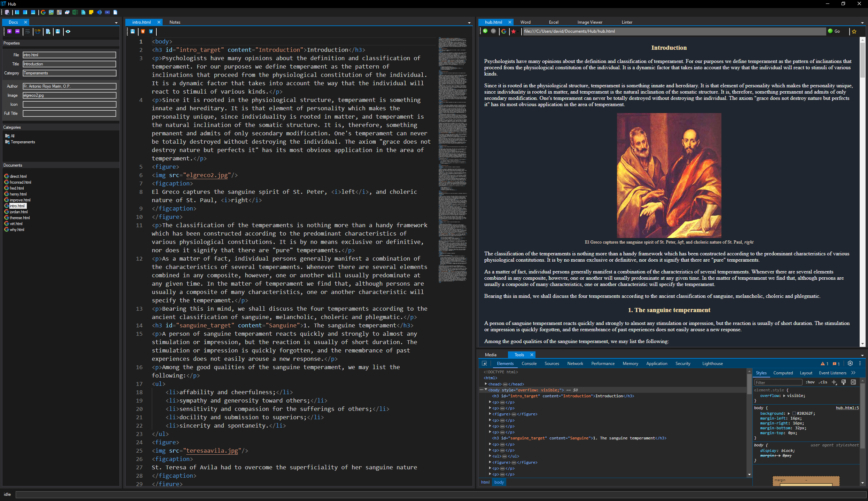The width and height of the screenshot is (868, 501).
Task: Click the Go button next to address bar
Action: coord(834,31)
